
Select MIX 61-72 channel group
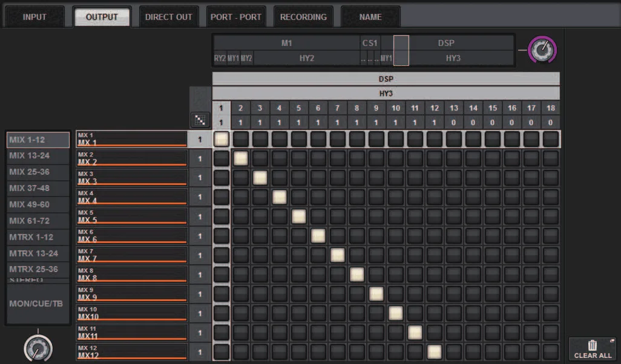pyautogui.click(x=38, y=221)
